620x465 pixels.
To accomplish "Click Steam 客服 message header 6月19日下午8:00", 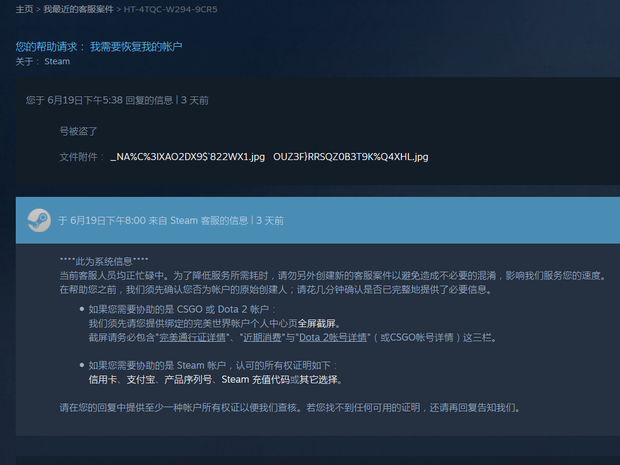I will pos(171,221).
